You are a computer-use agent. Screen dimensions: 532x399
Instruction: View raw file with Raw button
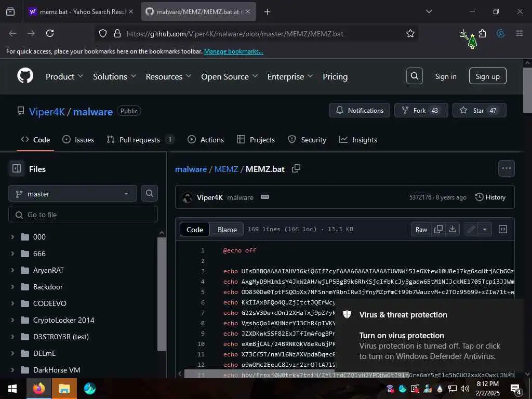(x=421, y=229)
